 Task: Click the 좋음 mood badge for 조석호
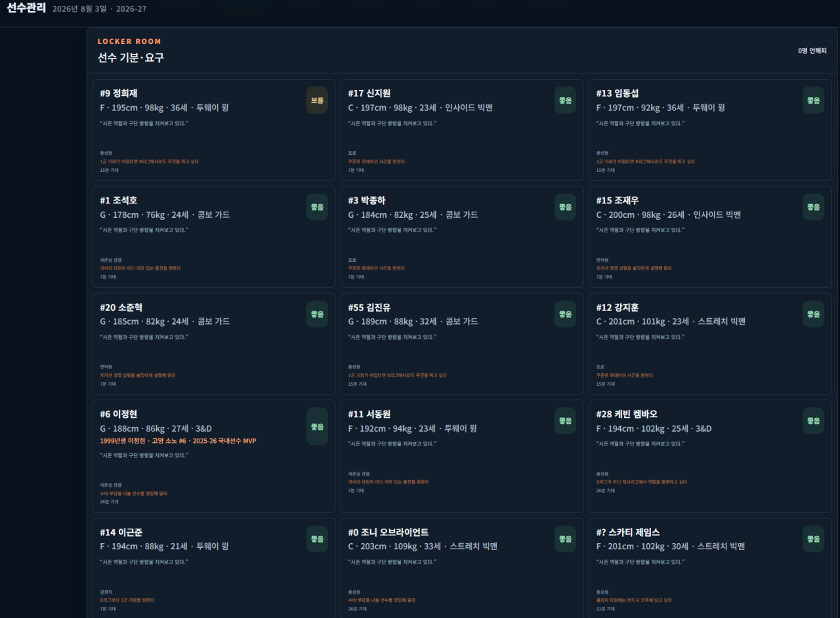pyautogui.click(x=317, y=207)
